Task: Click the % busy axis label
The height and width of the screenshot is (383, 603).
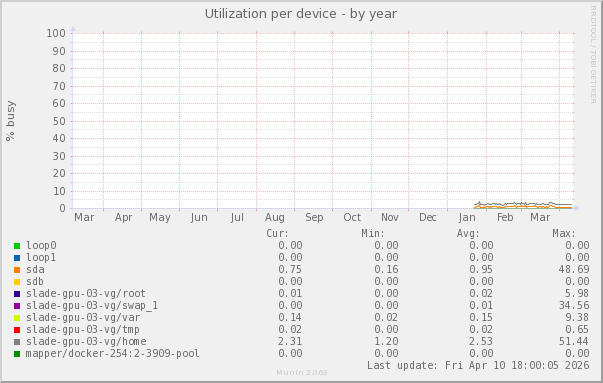Action: [10, 121]
